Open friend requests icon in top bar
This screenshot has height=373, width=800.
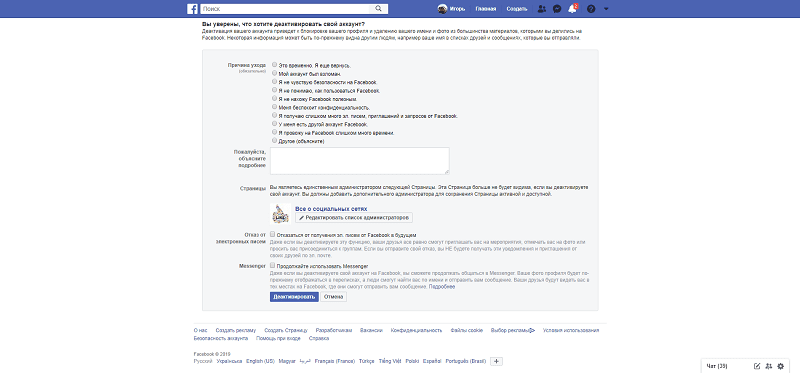542,9
